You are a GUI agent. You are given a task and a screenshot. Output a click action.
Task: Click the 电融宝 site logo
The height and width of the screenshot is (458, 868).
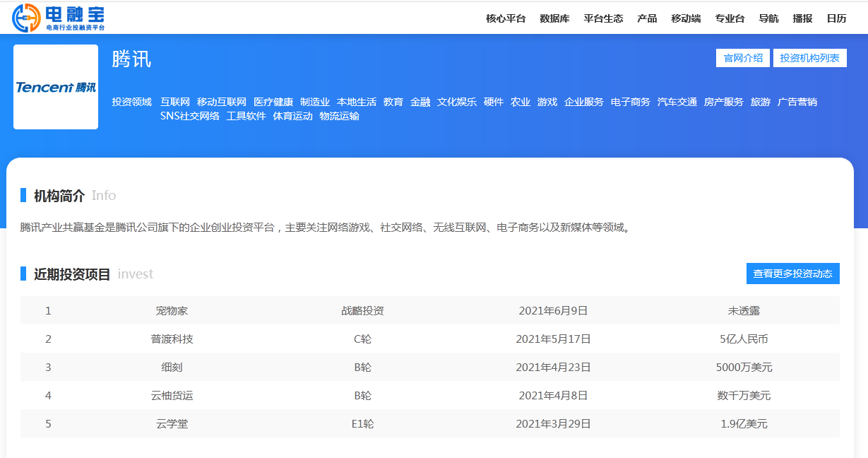pyautogui.click(x=59, y=18)
